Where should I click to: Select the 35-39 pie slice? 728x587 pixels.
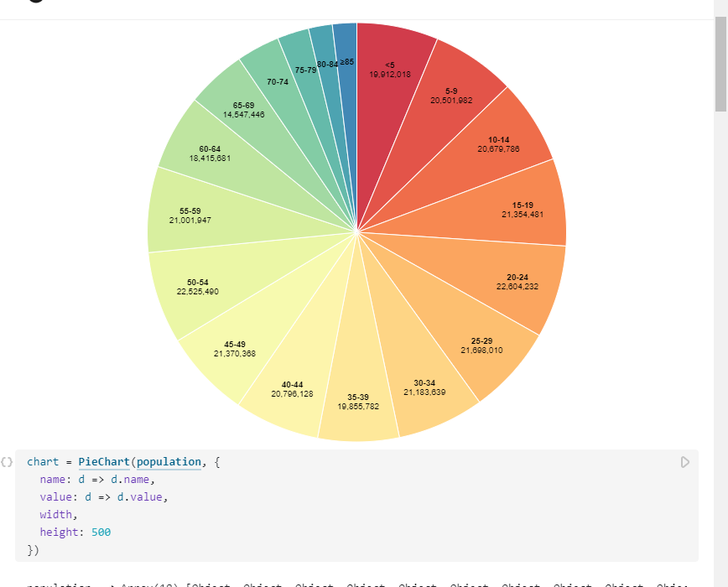(359, 401)
